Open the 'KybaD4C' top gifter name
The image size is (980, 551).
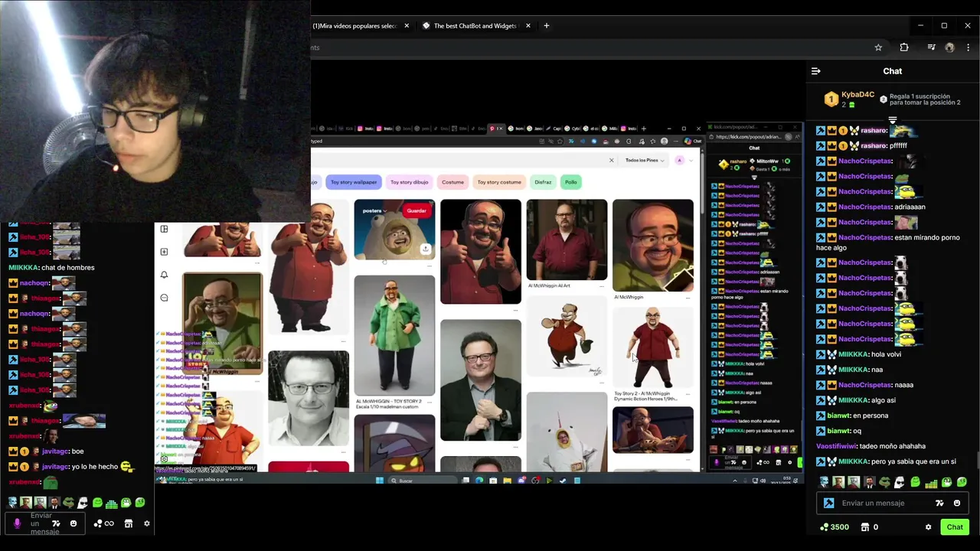(857, 95)
